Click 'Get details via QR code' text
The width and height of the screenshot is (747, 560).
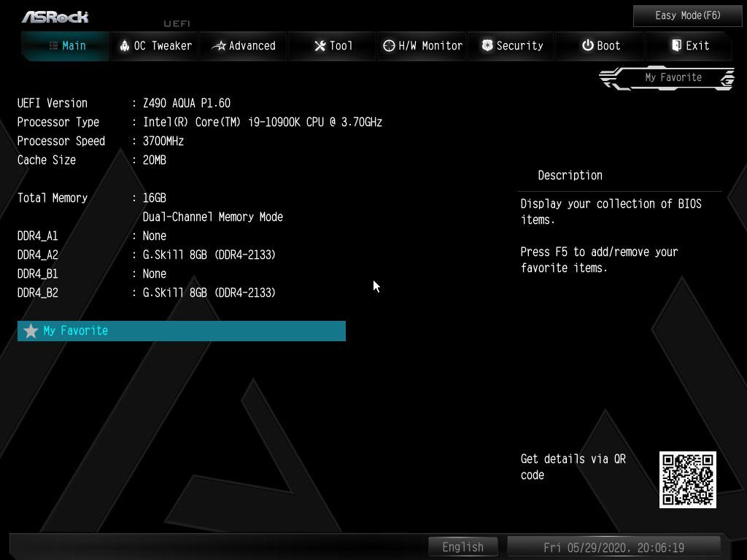(573, 467)
